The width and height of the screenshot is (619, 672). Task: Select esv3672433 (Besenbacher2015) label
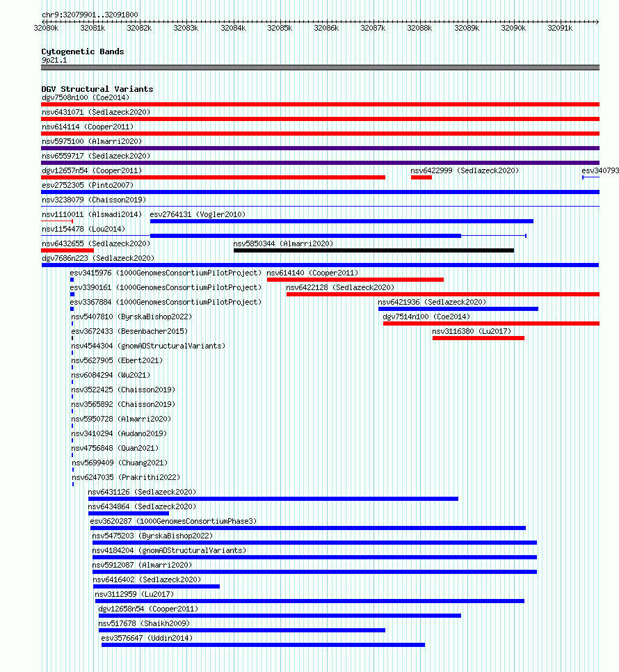pyautogui.click(x=129, y=331)
